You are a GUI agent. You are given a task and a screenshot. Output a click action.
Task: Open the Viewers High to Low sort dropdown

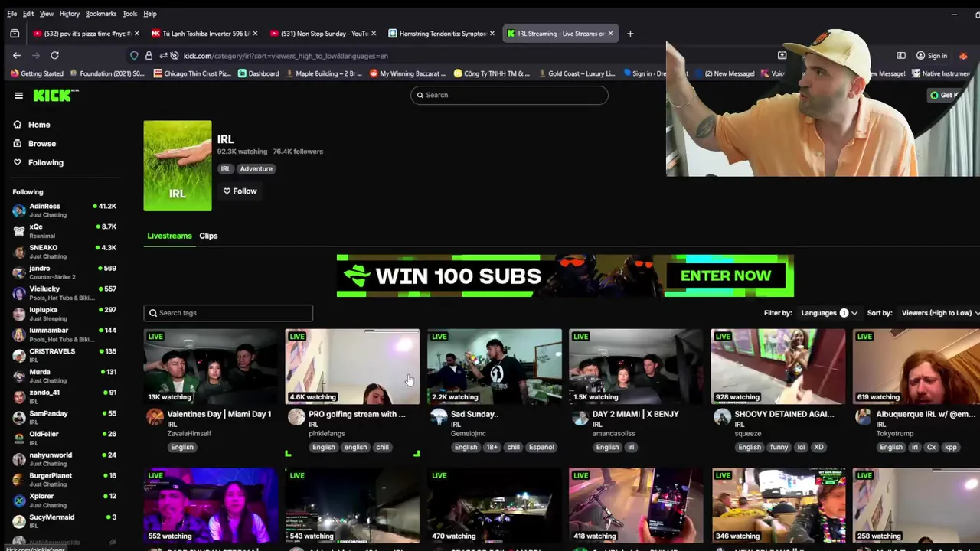tap(941, 313)
